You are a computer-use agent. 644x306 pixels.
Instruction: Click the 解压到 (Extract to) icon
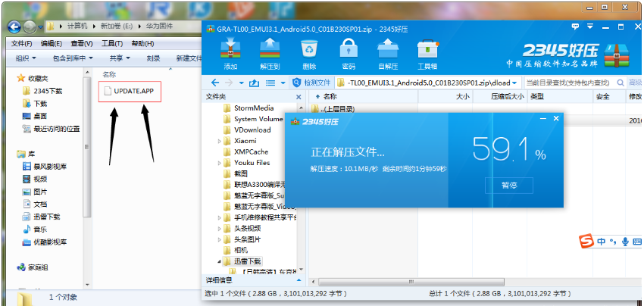pyautogui.click(x=270, y=53)
